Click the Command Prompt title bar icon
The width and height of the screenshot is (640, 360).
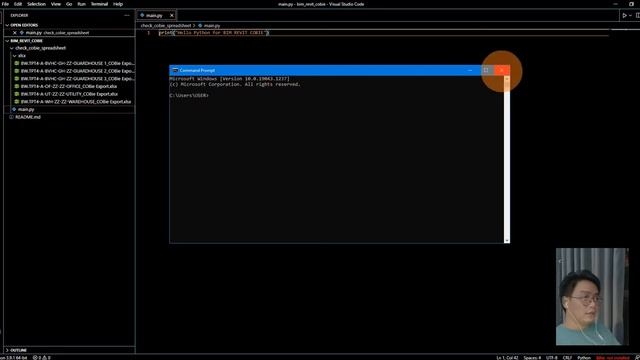pyautogui.click(x=175, y=70)
